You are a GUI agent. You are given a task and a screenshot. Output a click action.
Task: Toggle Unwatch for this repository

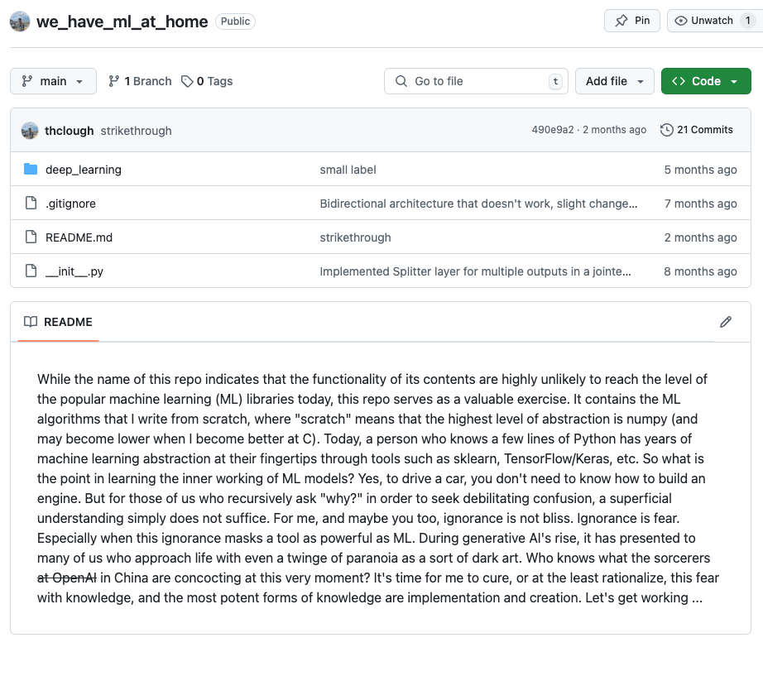click(703, 21)
